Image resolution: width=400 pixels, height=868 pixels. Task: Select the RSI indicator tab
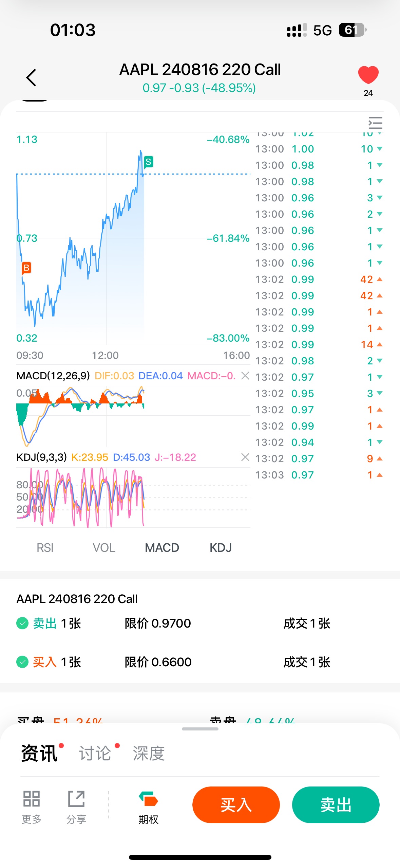pyautogui.click(x=45, y=548)
